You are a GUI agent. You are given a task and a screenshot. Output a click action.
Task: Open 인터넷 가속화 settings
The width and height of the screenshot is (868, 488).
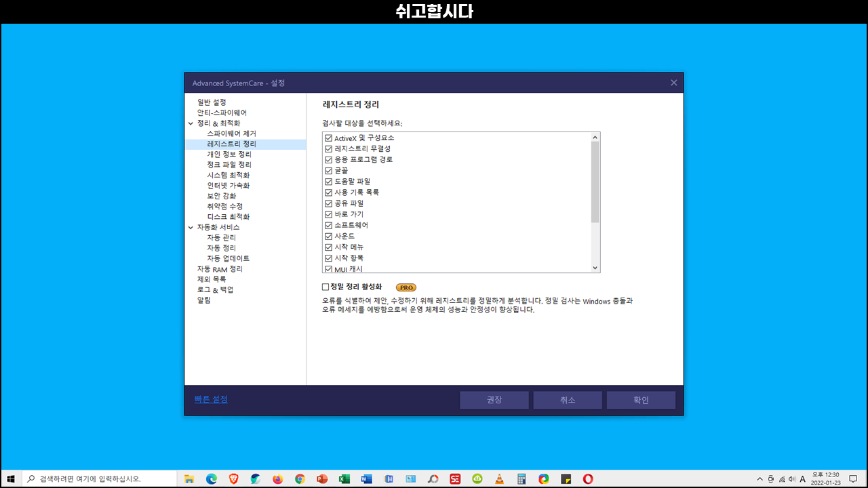tap(229, 186)
